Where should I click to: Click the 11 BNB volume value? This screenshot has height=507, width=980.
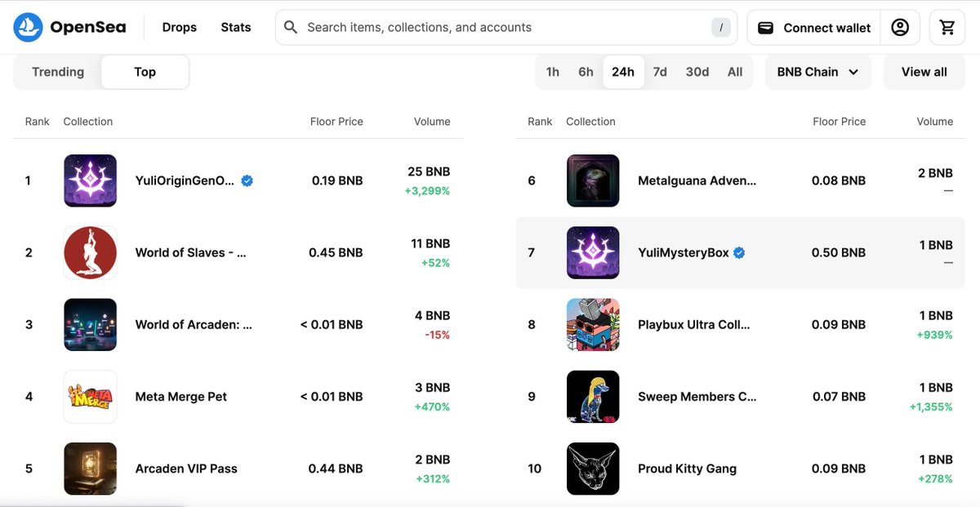tap(430, 243)
